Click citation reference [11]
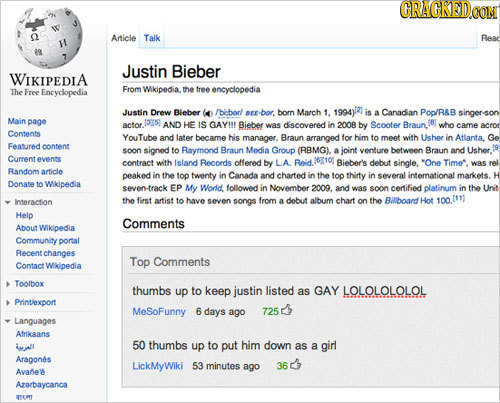The width and height of the screenshot is (500, 403). pos(458,199)
